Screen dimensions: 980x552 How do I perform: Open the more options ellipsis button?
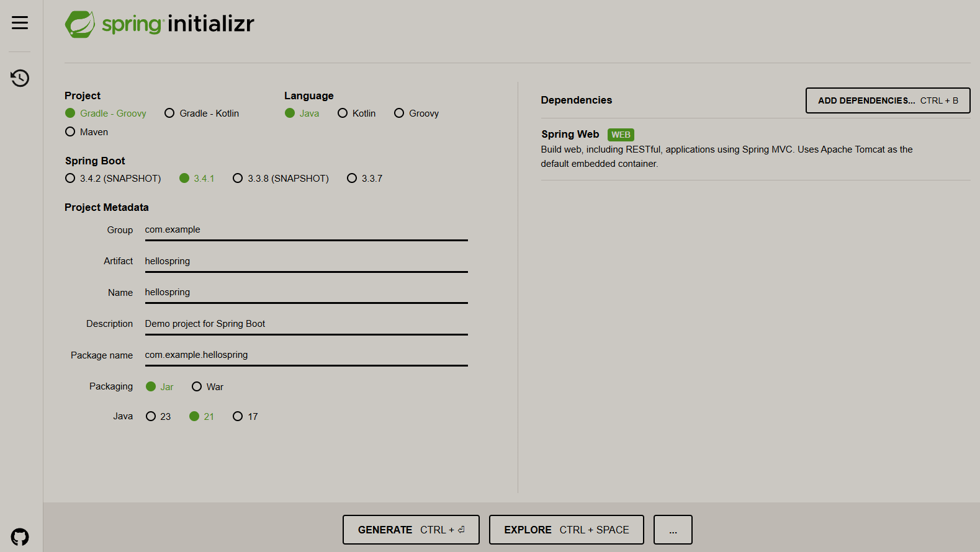(673, 530)
